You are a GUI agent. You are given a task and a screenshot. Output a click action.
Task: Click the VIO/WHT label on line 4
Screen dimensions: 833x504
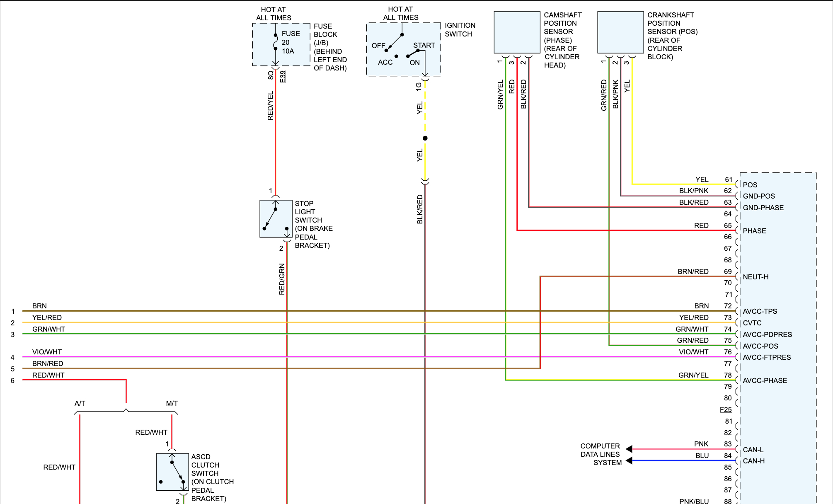pos(47,352)
